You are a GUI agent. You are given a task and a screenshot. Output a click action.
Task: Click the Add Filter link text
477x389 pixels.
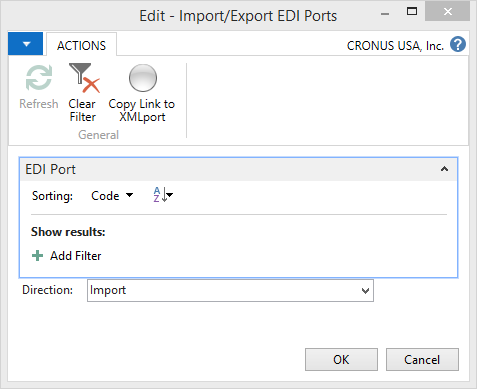click(76, 256)
